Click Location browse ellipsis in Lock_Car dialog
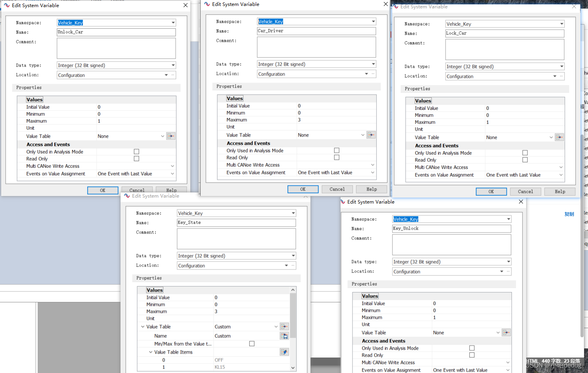 point(561,76)
